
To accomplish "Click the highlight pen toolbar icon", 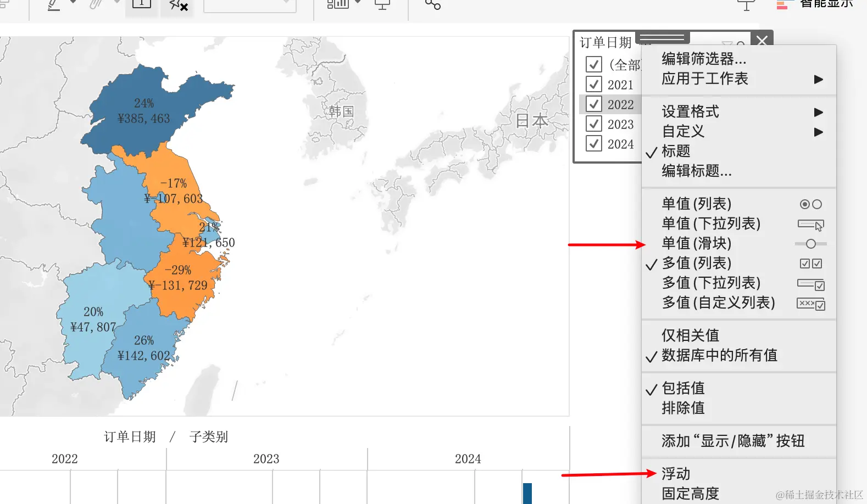I will tap(53, 5).
